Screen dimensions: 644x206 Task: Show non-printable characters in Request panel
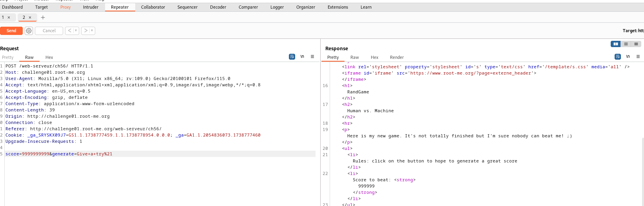pyautogui.click(x=302, y=57)
